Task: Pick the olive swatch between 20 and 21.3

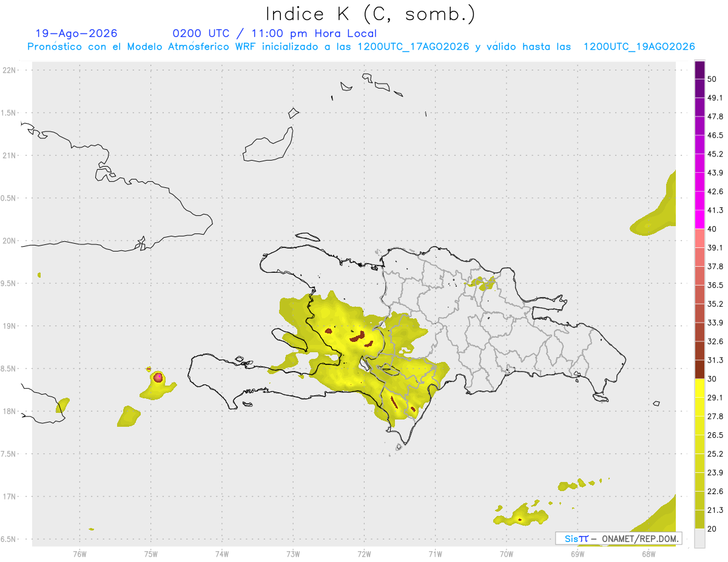Action: pyautogui.click(x=699, y=520)
